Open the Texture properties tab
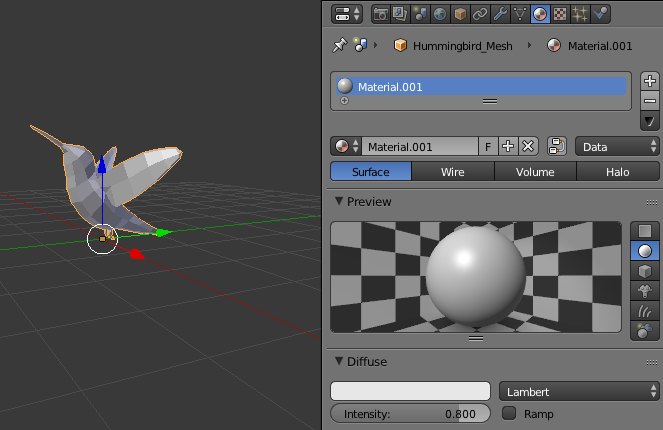Screen dimensions: 663x430 coord(560,14)
